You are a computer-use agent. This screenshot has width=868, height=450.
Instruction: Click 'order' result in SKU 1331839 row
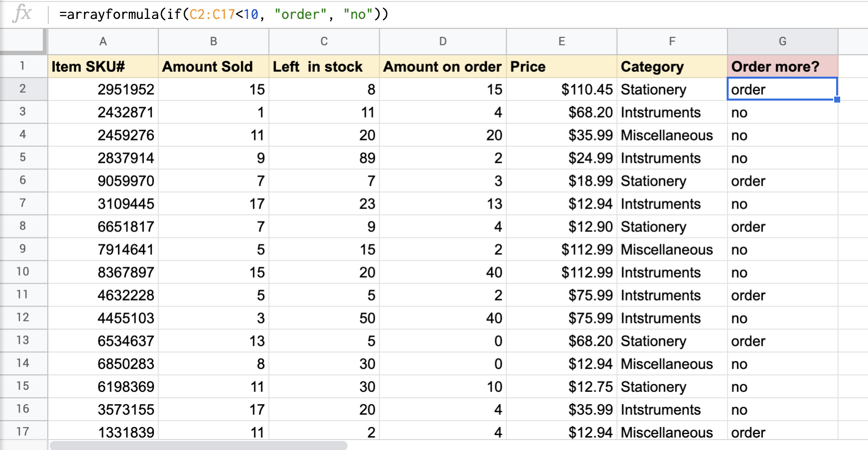pos(783,431)
